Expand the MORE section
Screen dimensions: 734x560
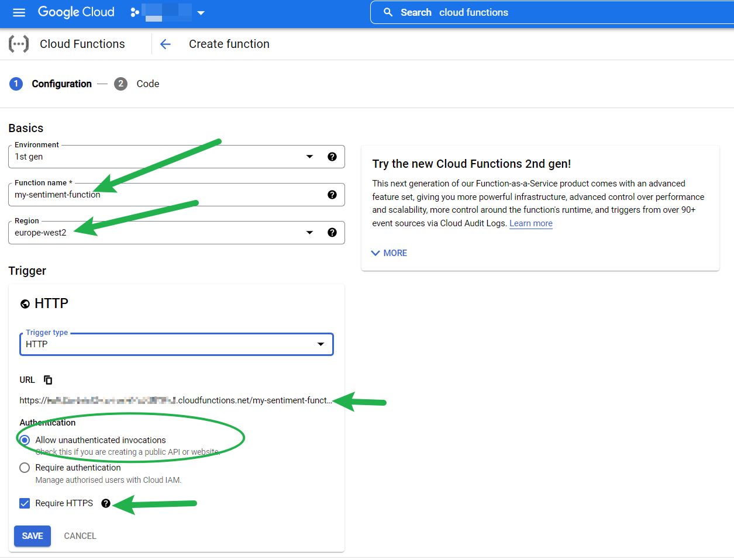coord(389,253)
